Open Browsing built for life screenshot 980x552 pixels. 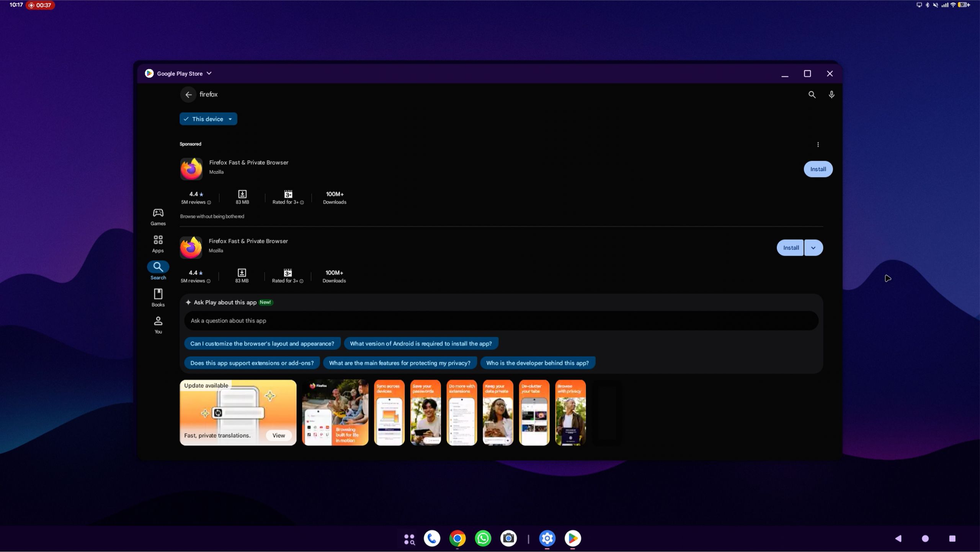[335, 413]
